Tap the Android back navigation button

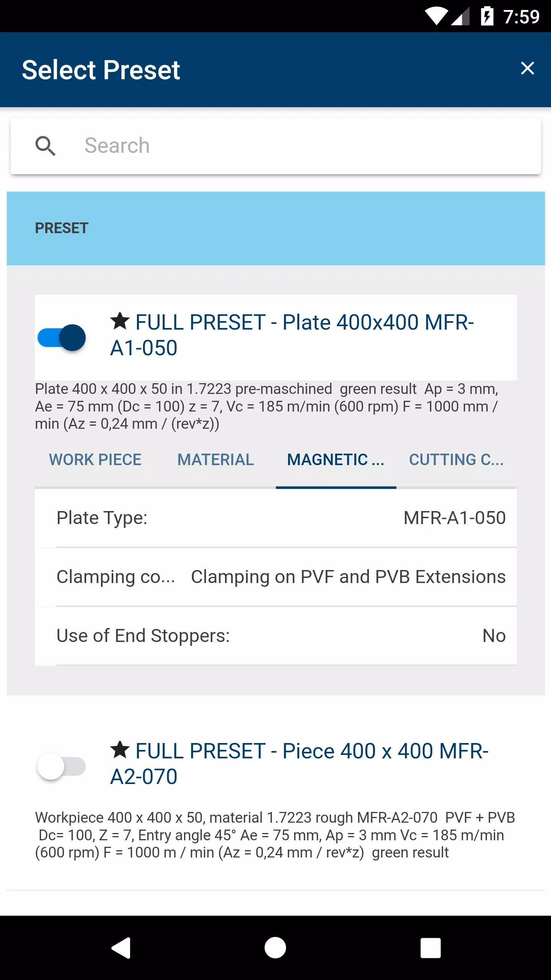tap(121, 948)
